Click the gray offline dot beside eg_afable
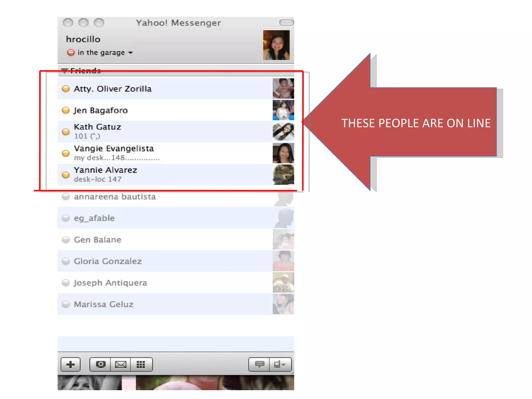 (66, 218)
